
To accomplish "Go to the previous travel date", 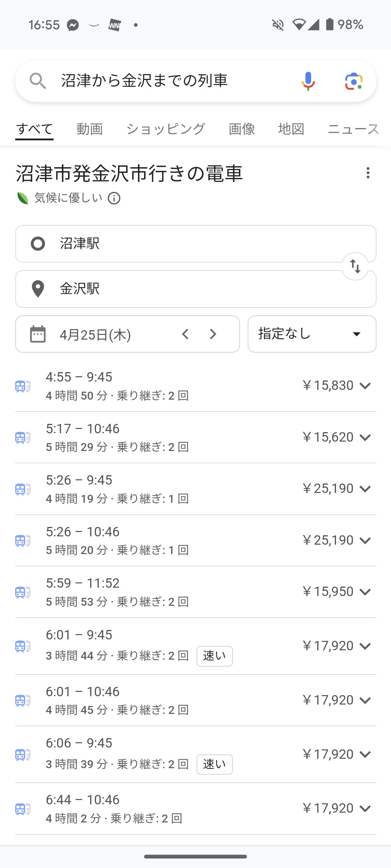I will 185,334.
